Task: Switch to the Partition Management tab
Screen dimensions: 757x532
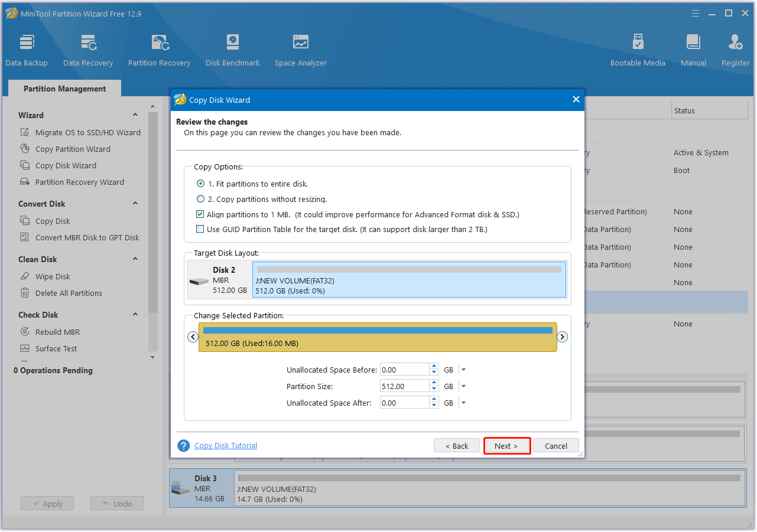Action: tap(64, 89)
